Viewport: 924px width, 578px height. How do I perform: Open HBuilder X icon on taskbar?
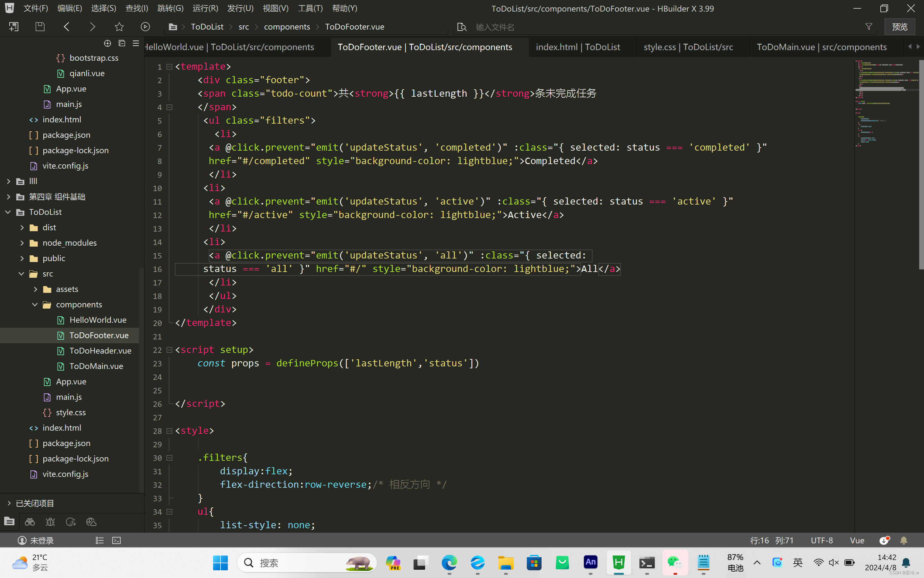click(619, 563)
